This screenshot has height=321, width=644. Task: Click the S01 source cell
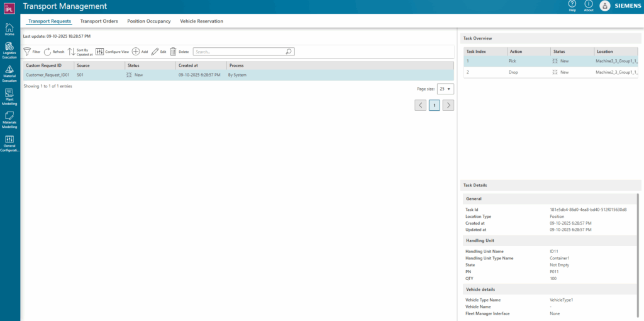(80, 76)
